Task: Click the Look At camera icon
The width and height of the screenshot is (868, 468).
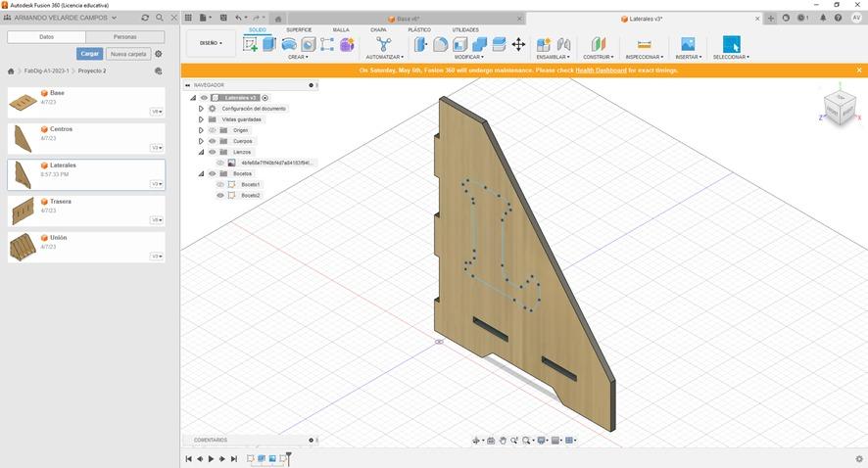Action: tap(491, 441)
